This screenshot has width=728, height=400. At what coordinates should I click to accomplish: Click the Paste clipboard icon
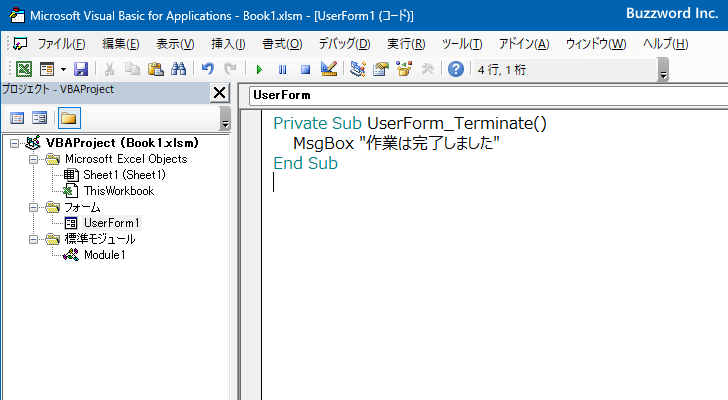click(x=156, y=70)
